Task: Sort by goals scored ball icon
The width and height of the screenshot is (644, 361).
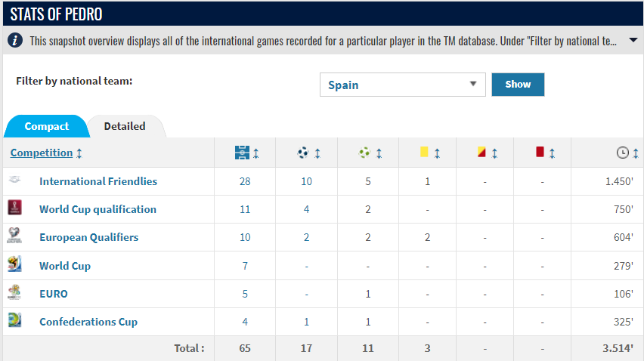Action: [x=303, y=153]
